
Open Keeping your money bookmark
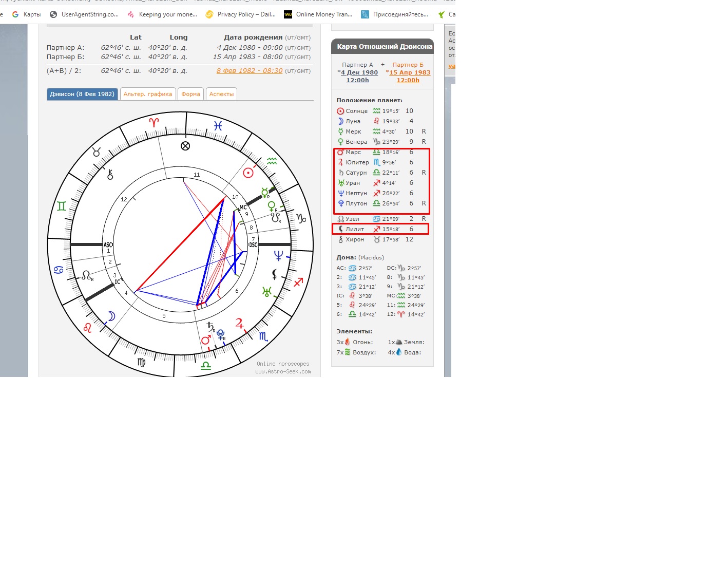pos(162,14)
